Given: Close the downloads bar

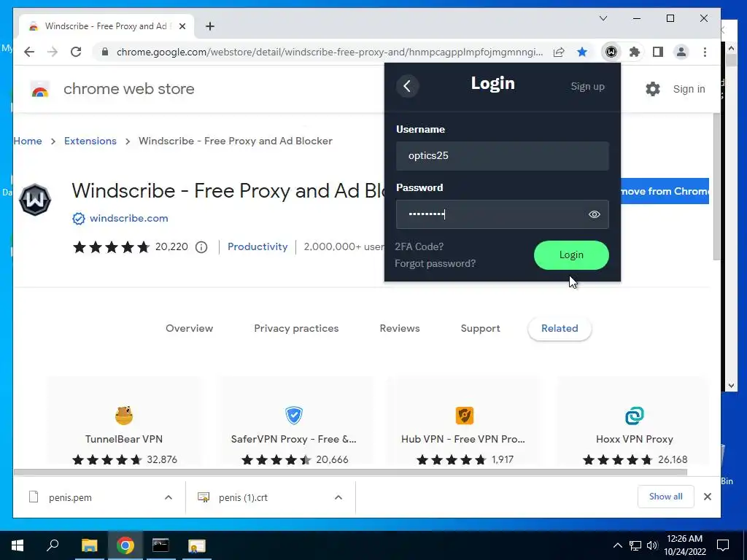Looking at the screenshot, I should click(708, 497).
